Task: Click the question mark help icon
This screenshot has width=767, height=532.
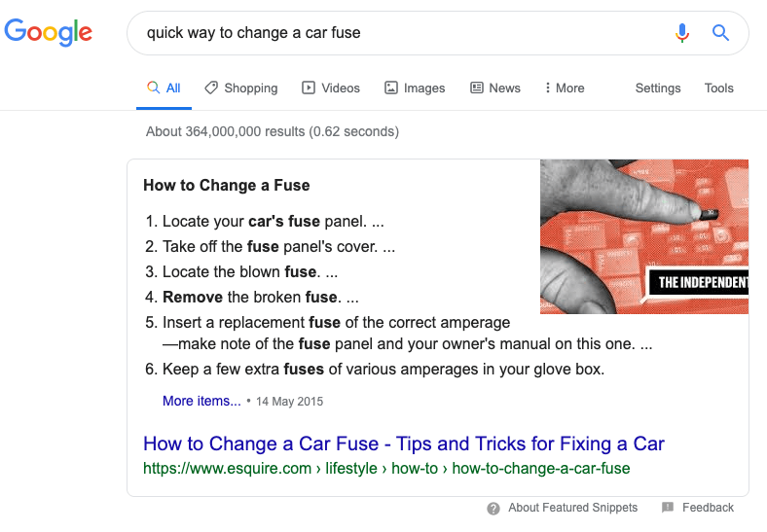Action: (494, 508)
